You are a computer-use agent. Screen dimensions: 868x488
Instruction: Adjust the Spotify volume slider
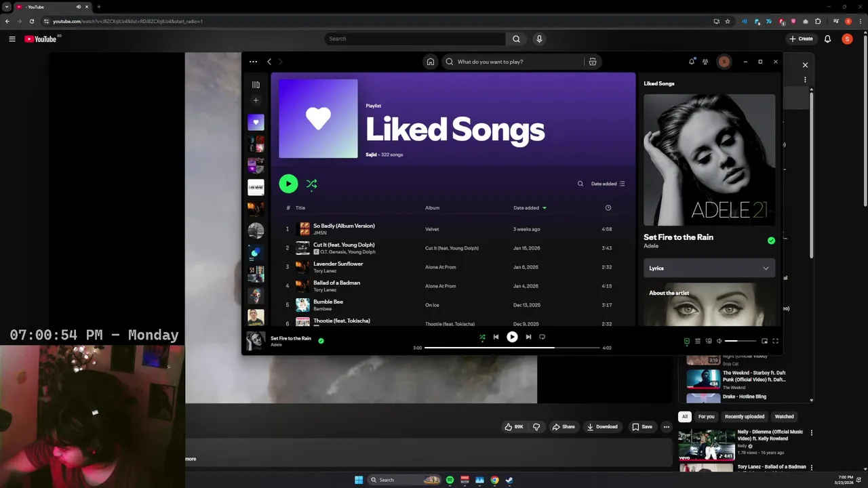pos(741,341)
